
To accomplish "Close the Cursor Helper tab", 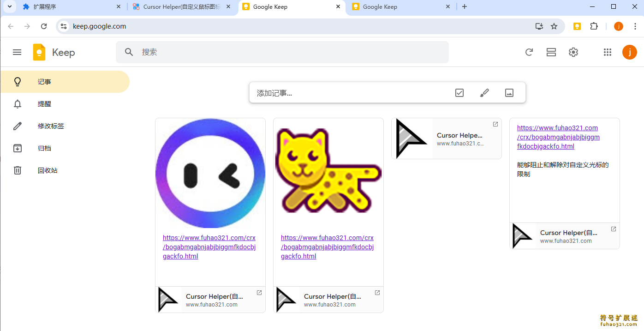I will (228, 6).
